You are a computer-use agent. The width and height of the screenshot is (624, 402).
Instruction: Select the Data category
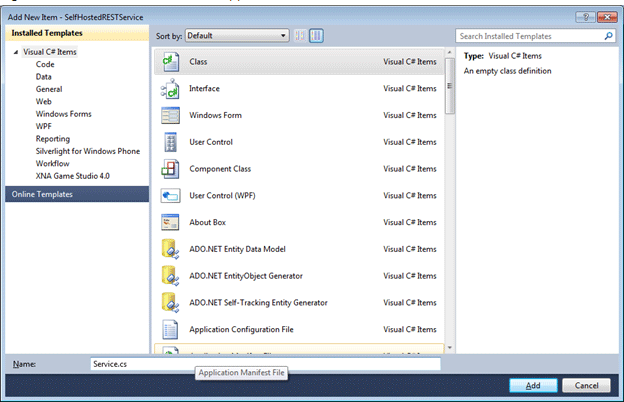click(43, 77)
